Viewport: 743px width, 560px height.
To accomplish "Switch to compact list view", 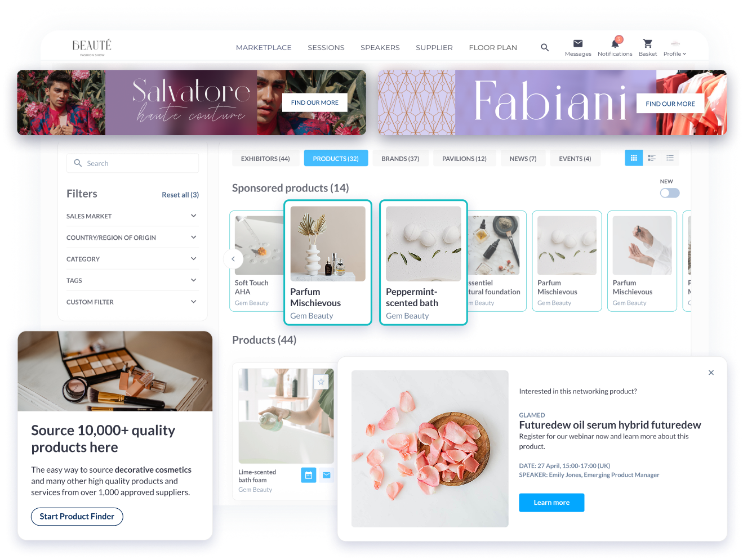I will coord(670,158).
